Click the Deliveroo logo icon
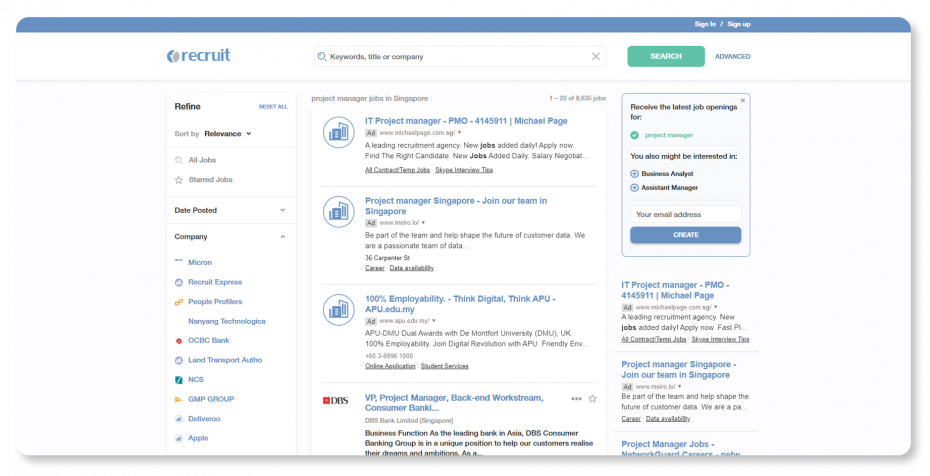930x476 pixels. [x=179, y=419]
